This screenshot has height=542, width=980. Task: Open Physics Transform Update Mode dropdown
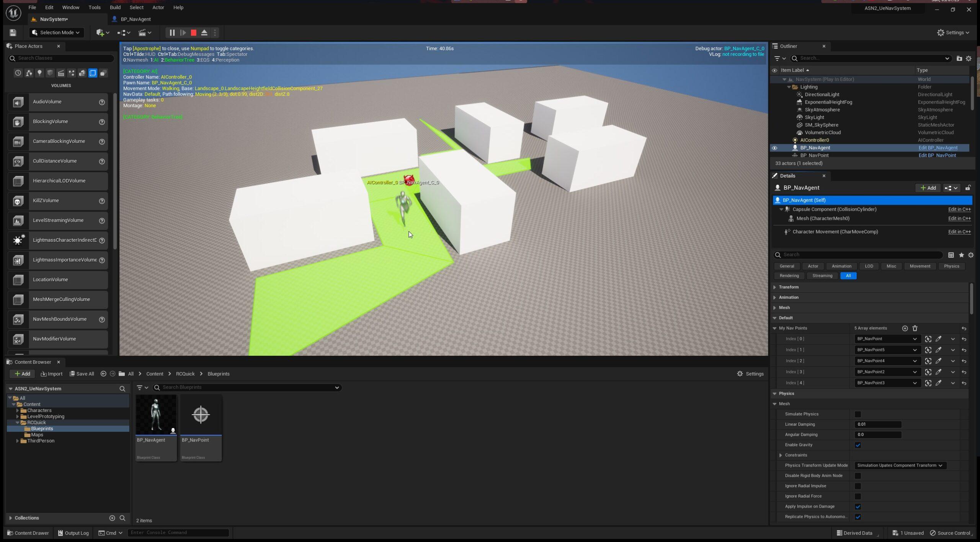pyautogui.click(x=900, y=466)
